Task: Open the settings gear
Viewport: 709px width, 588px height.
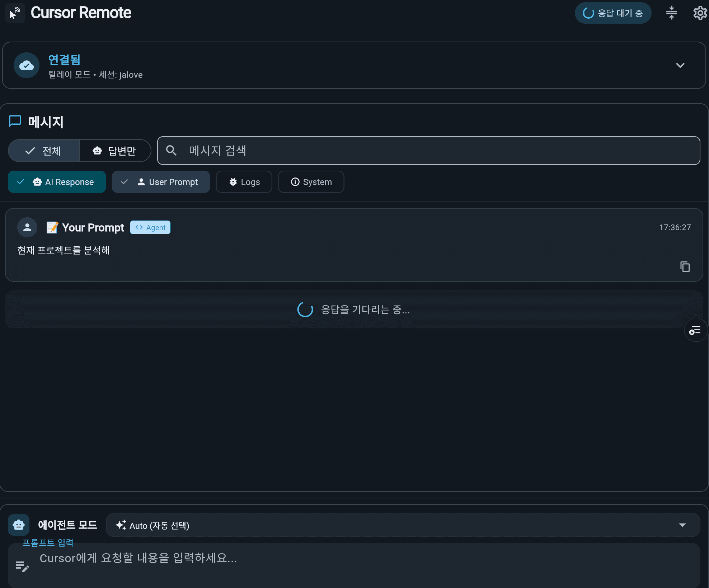Action: click(699, 13)
